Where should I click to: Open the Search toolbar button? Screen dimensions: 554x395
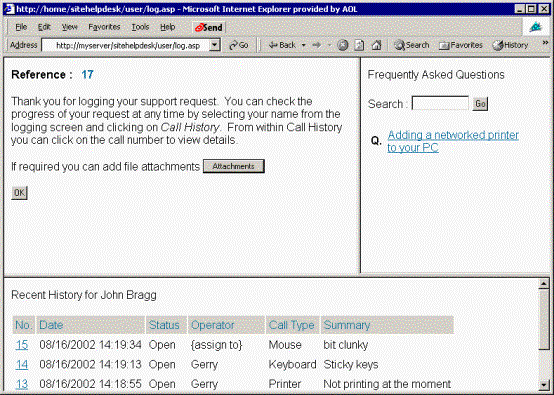(412, 45)
